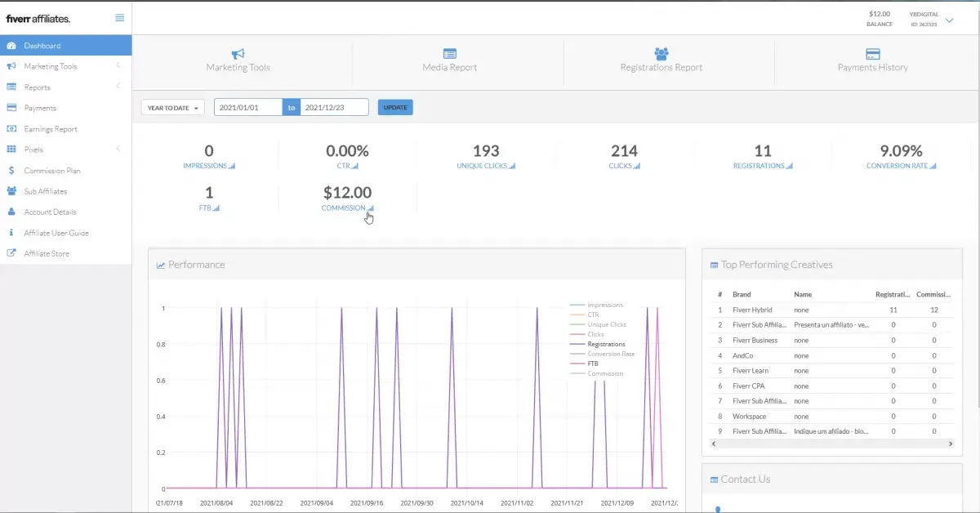This screenshot has height=513, width=980.
Task: Toggle the Clicks series in the chart legend
Action: 586,335
